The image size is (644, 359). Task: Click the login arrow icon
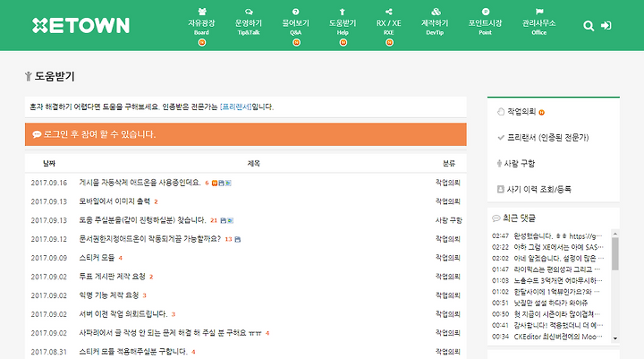click(606, 25)
